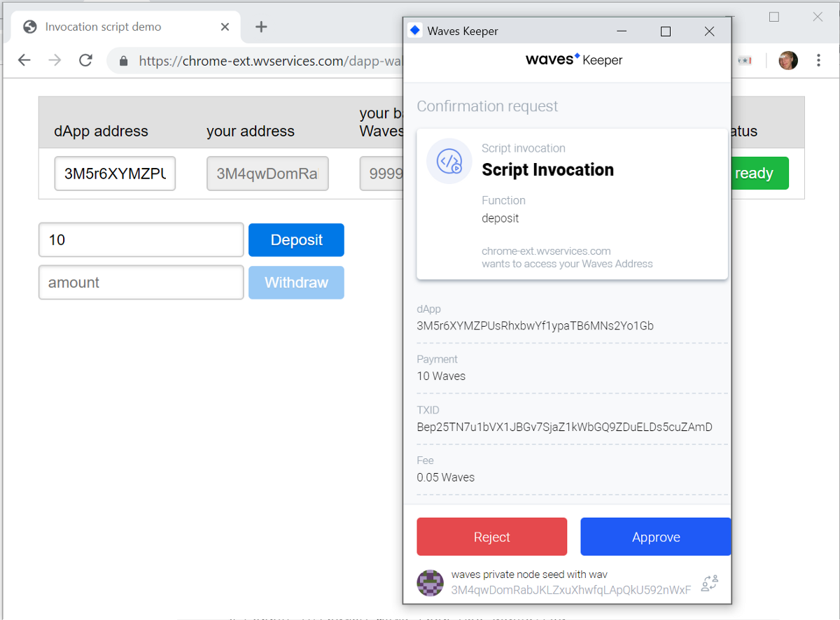Click the HTTPS padlock icon in address bar

(123, 61)
